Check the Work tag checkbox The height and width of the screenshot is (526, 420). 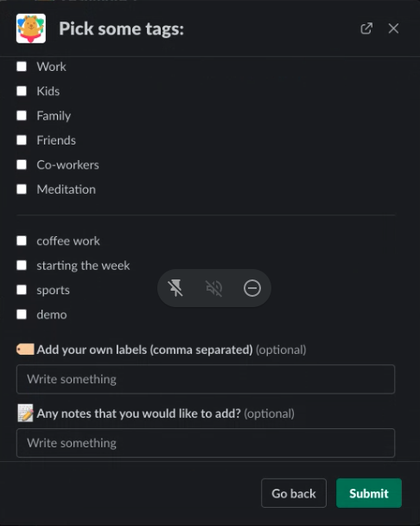pos(22,67)
